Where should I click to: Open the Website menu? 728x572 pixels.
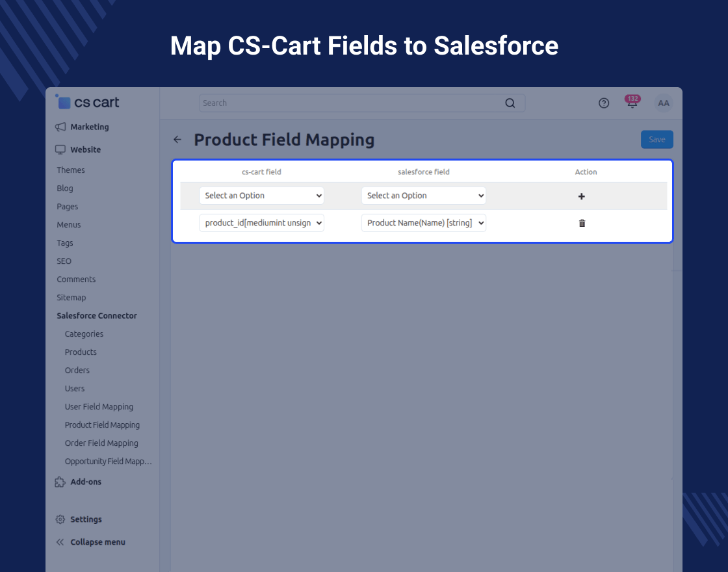(85, 149)
